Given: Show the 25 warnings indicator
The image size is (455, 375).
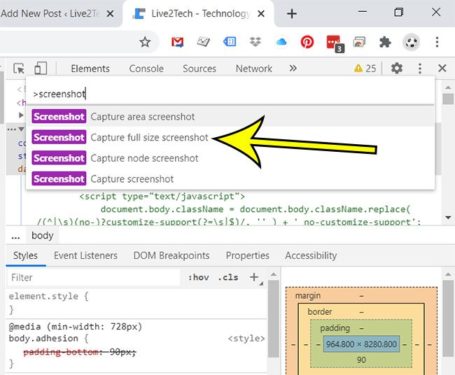Looking at the screenshot, I should coord(365,68).
